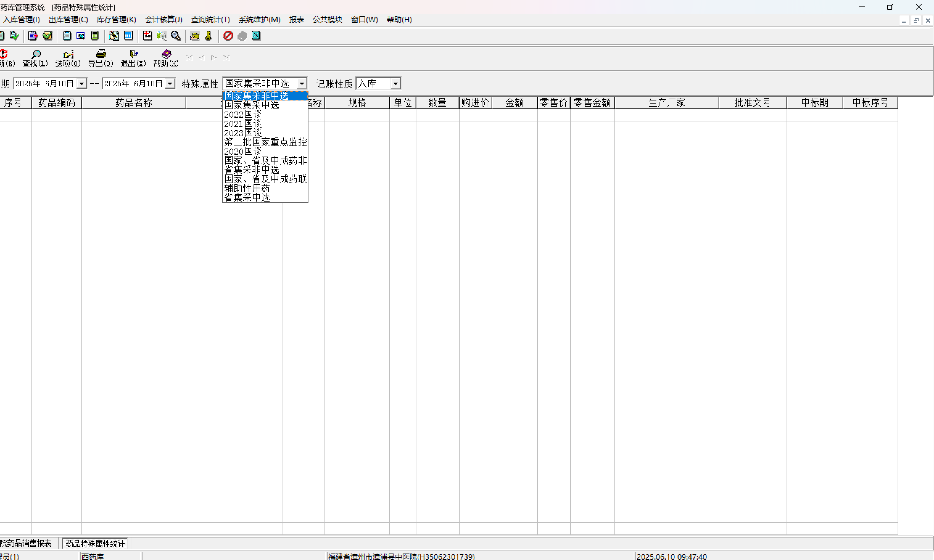Switch to 院药品销售报表 tab

coord(27,543)
